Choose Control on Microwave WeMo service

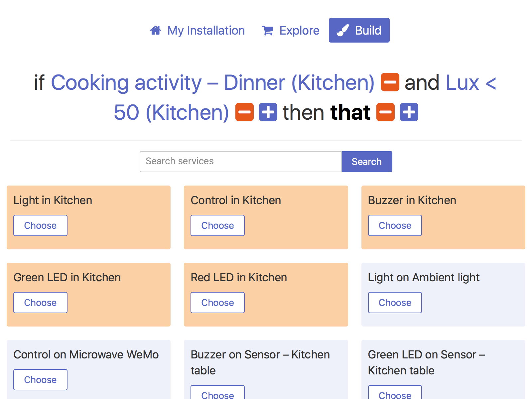tap(40, 380)
